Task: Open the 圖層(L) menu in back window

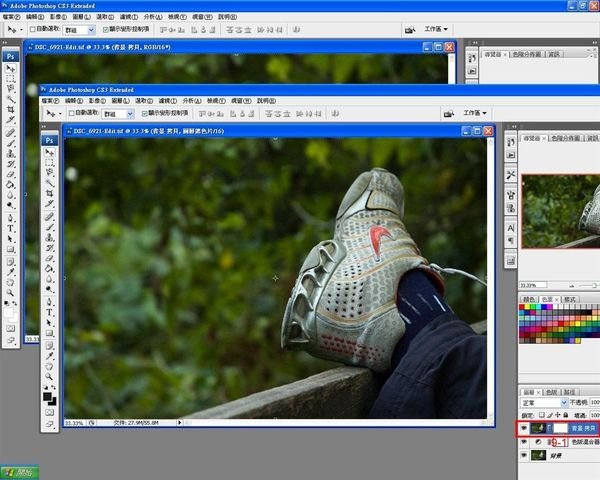Action: tap(82, 17)
